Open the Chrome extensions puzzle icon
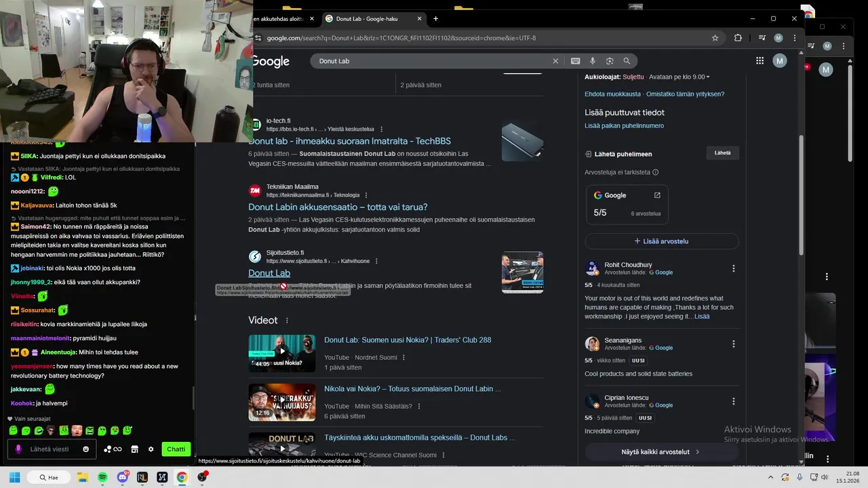The height and width of the screenshot is (488, 868). tap(738, 38)
